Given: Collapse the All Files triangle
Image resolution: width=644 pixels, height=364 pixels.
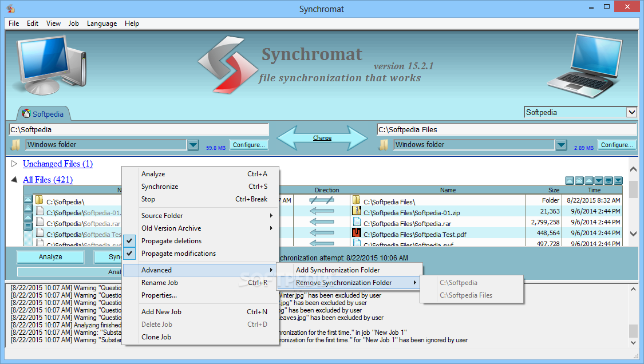Looking at the screenshot, I should click(14, 180).
